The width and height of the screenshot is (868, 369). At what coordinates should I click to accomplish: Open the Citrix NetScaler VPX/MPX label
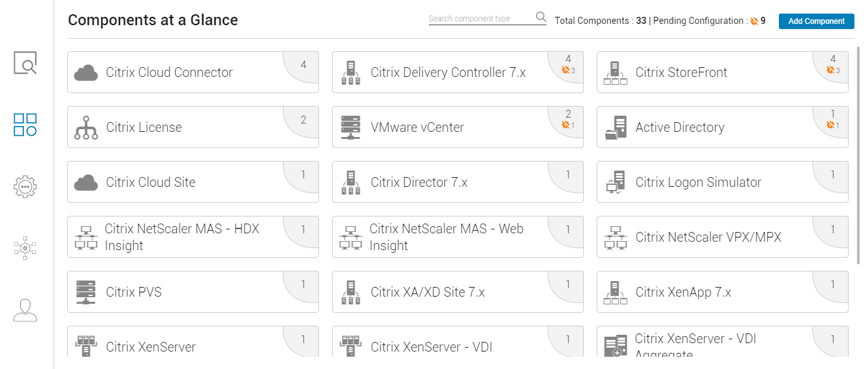[x=708, y=237]
